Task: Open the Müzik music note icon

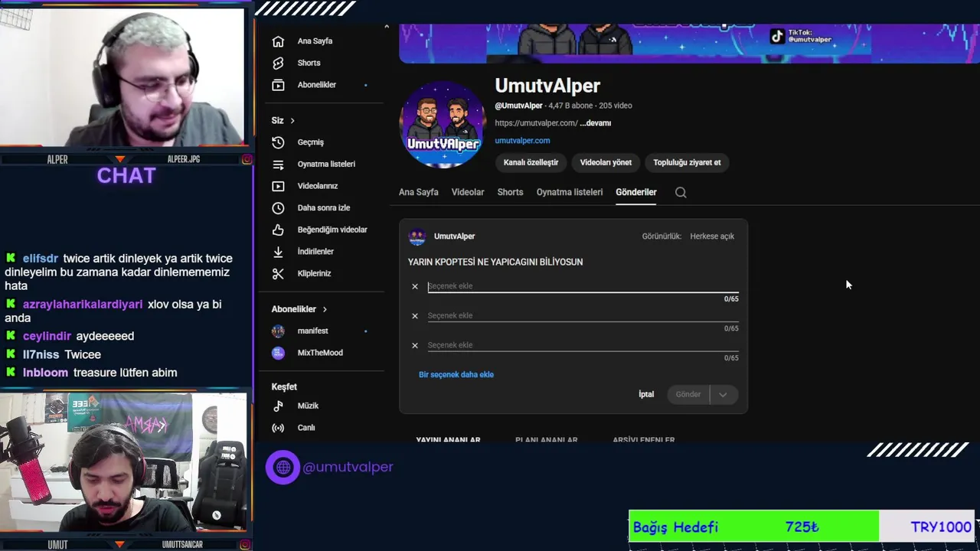Action: pos(278,406)
